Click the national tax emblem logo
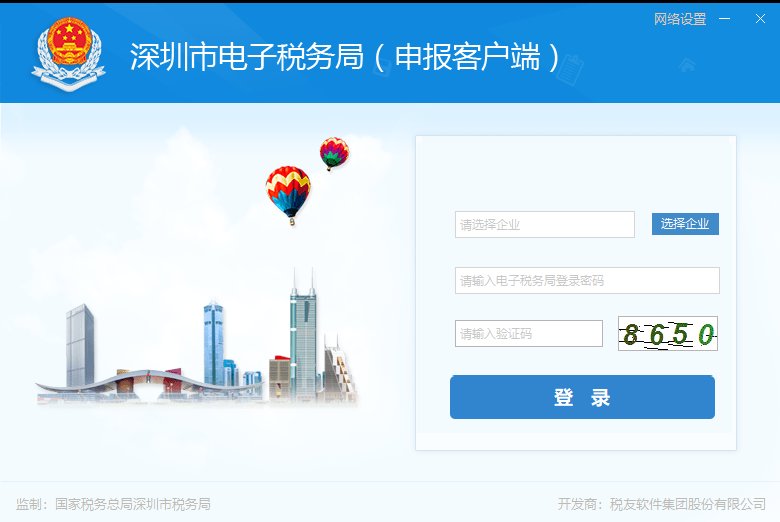780x522 pixels. pyautogui.click(x=69, y=54)
